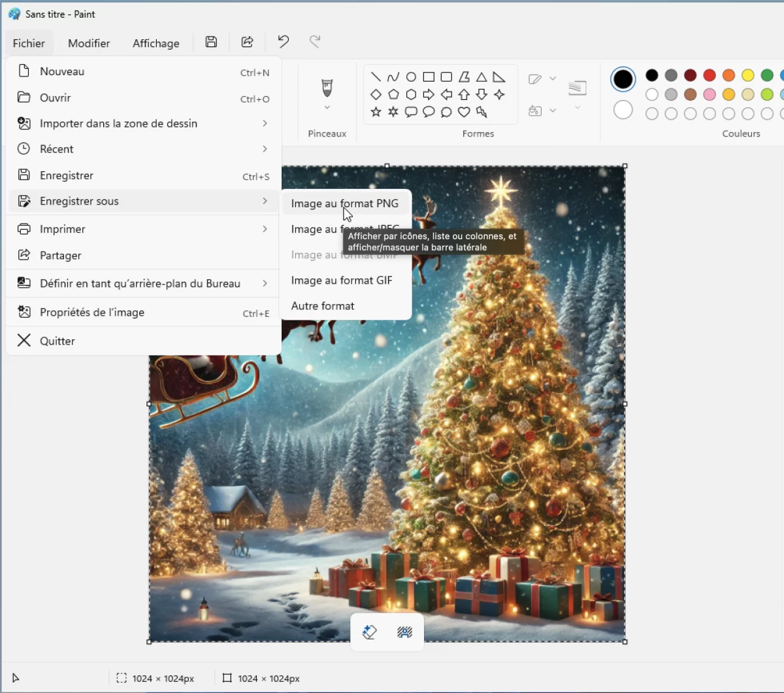Select the freeform polygon shape
Screen dimensions: 784x693
464,76
